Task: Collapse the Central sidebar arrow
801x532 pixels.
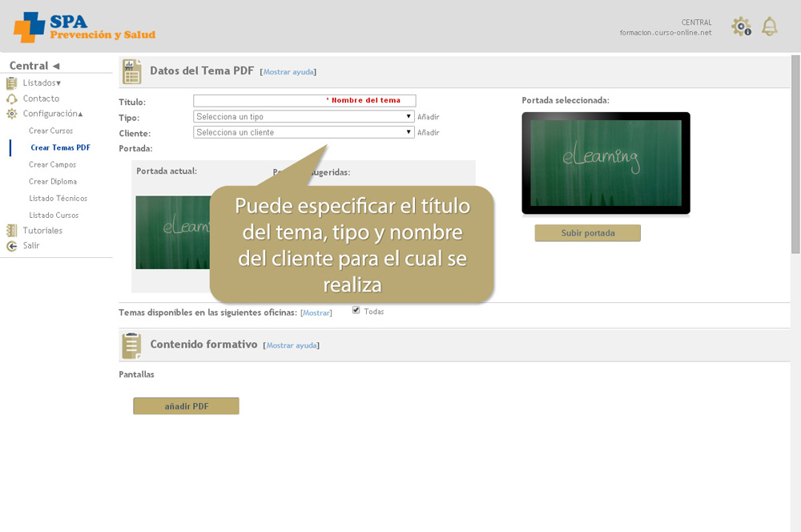Action: pyautogui.click(x=56, y=66)
